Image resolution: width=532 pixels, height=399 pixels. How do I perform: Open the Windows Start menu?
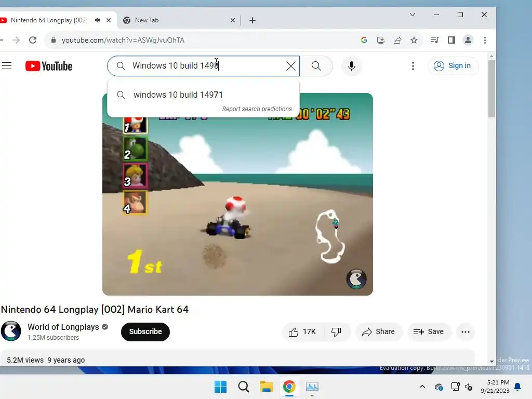point(220,387)
